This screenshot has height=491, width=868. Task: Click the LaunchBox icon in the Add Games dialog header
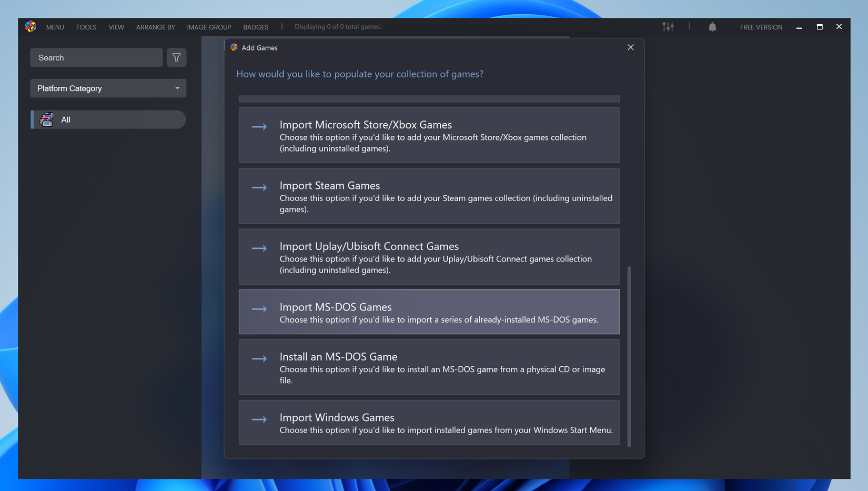[234, 47]
